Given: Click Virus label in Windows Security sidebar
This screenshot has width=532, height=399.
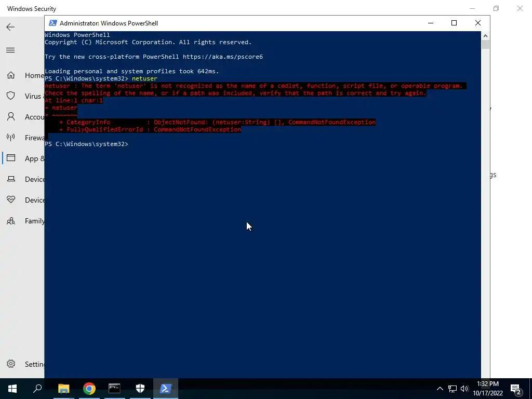Looking at the screenshot, I should tap(33, 96).
